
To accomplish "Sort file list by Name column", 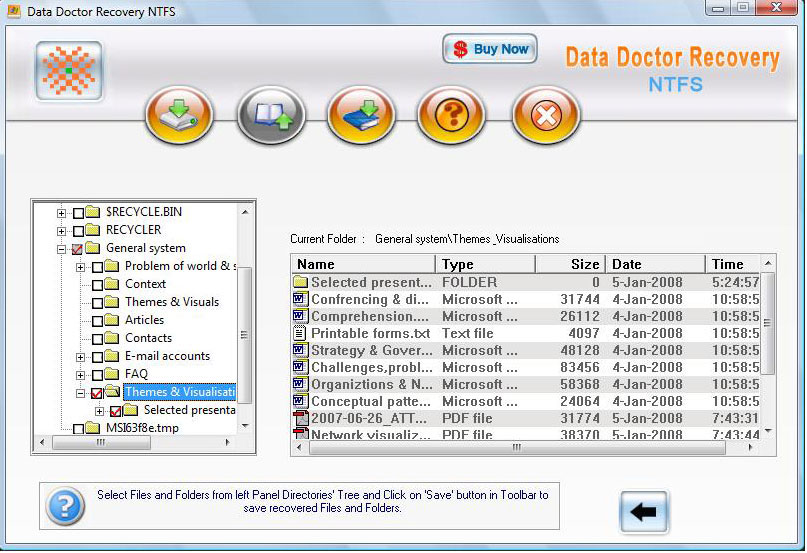I will coord(363,264).
